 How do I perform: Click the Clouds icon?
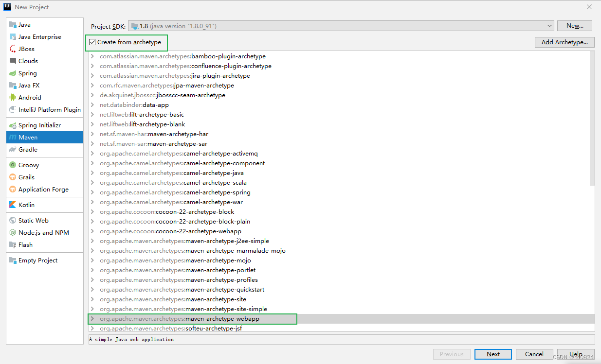pos(13,61)
